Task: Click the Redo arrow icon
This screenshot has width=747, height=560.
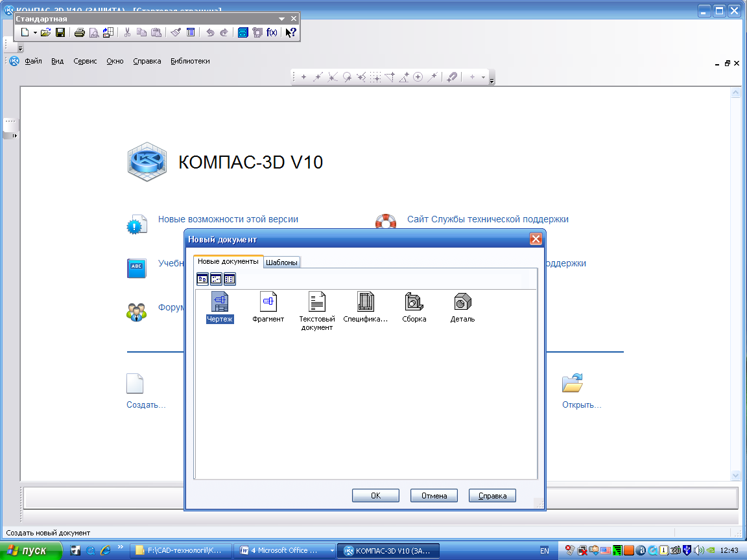Action: point(224,32)
